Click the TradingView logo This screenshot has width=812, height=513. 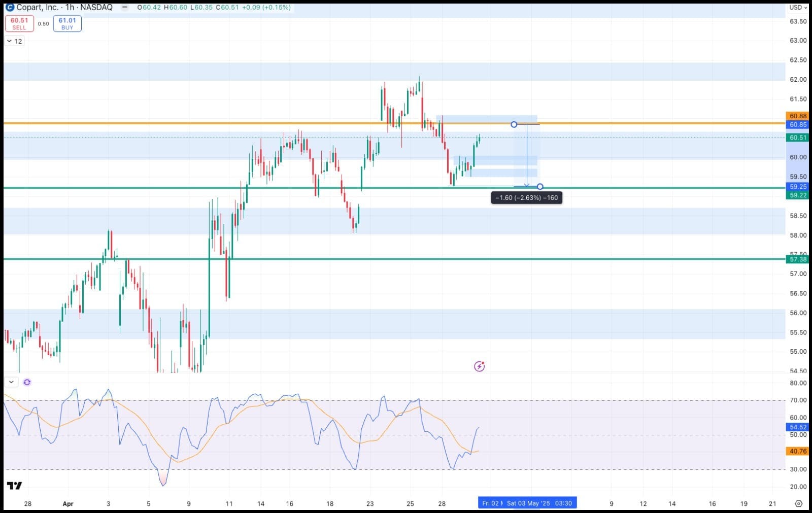click(14, 486)
